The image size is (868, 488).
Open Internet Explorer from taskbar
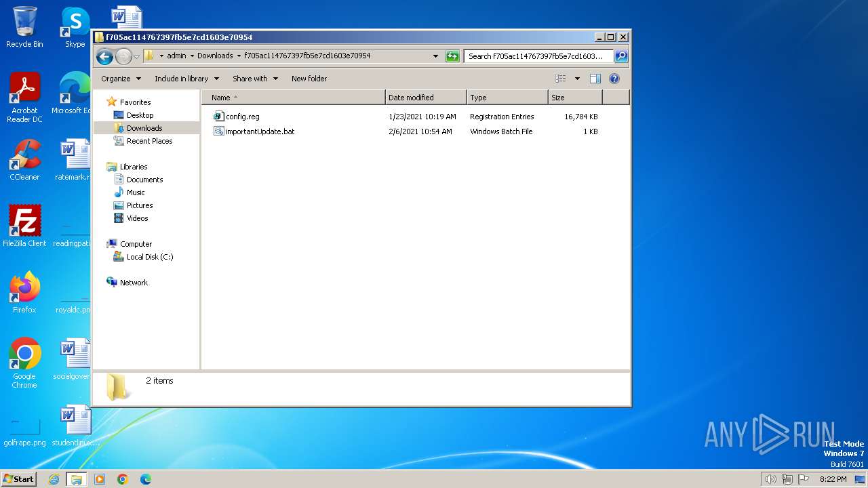click(54, 479)
